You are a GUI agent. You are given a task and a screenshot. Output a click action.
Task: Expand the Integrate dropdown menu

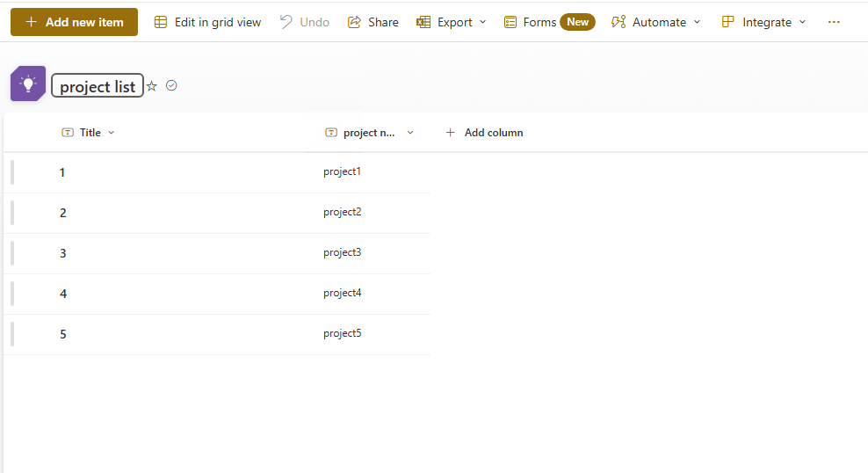(764, 22)
